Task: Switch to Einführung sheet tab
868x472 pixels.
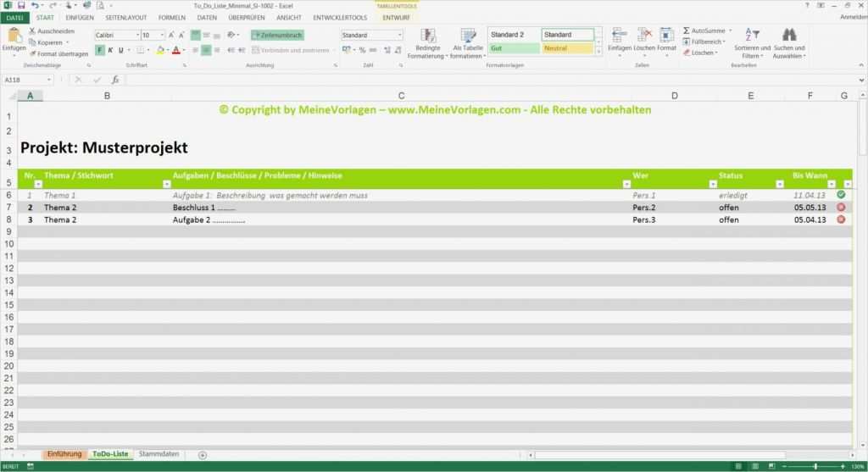Action: tap(64, 453)
